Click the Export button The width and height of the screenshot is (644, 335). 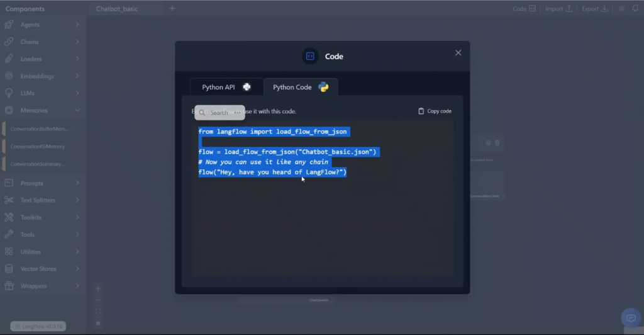(595, 9)
